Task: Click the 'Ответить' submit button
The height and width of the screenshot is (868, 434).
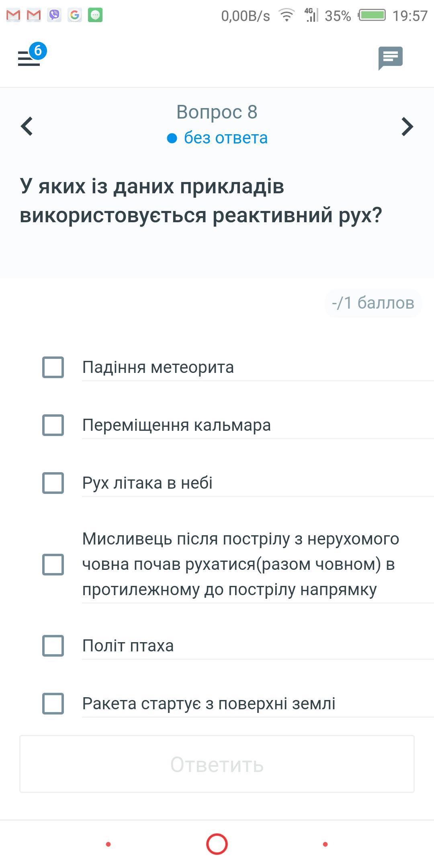Action: pos(217,764)
